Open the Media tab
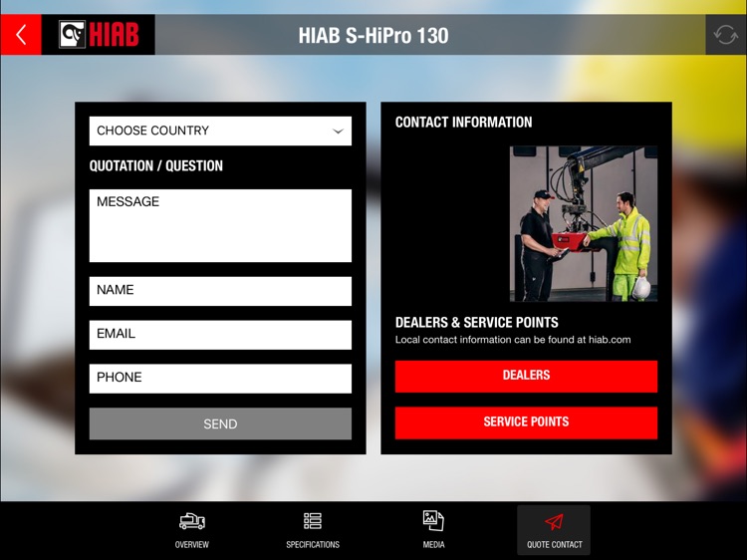Screen dimensions: 747x560 tap(433, 530)
